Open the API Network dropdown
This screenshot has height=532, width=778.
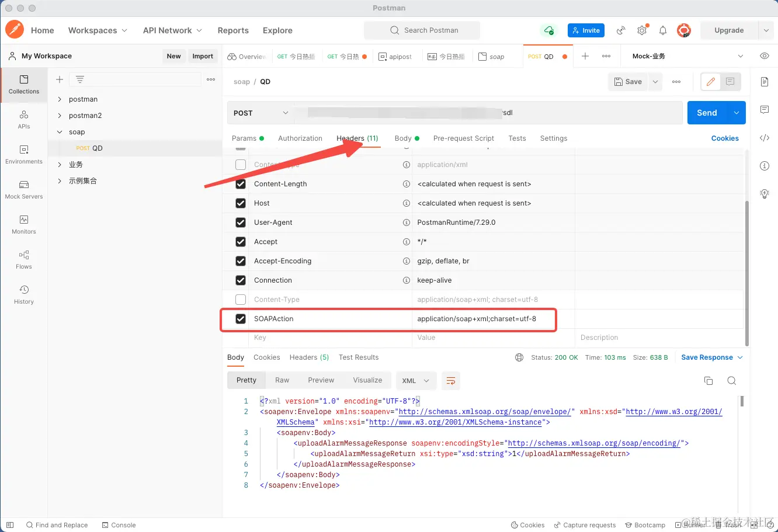(x=172, y=30)
